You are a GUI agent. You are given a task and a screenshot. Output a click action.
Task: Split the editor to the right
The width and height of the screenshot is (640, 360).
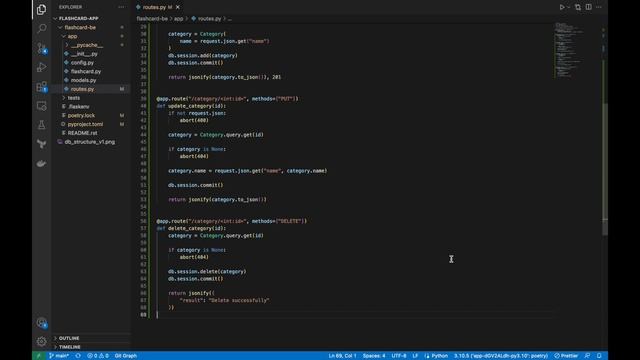click(589, 7)
